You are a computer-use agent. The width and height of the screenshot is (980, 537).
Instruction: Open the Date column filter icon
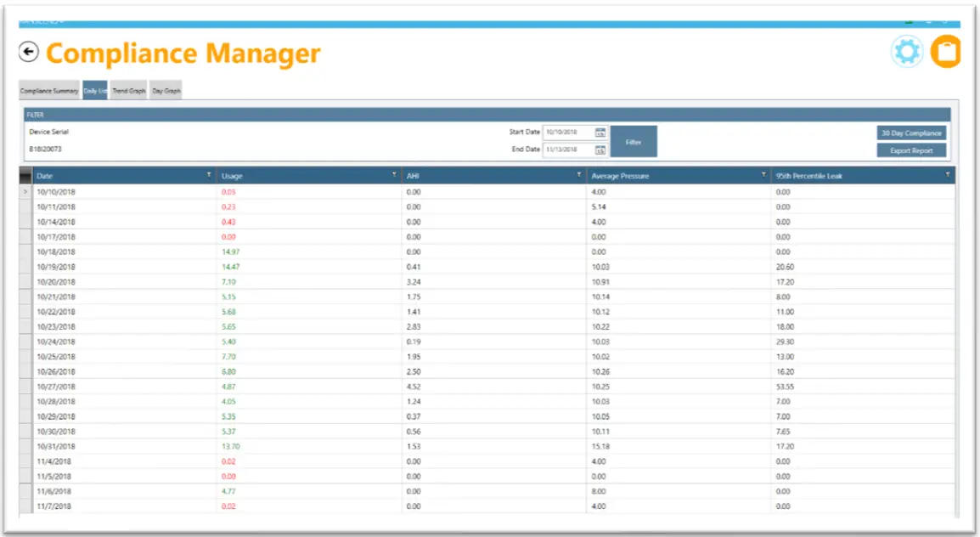point(209,175)
